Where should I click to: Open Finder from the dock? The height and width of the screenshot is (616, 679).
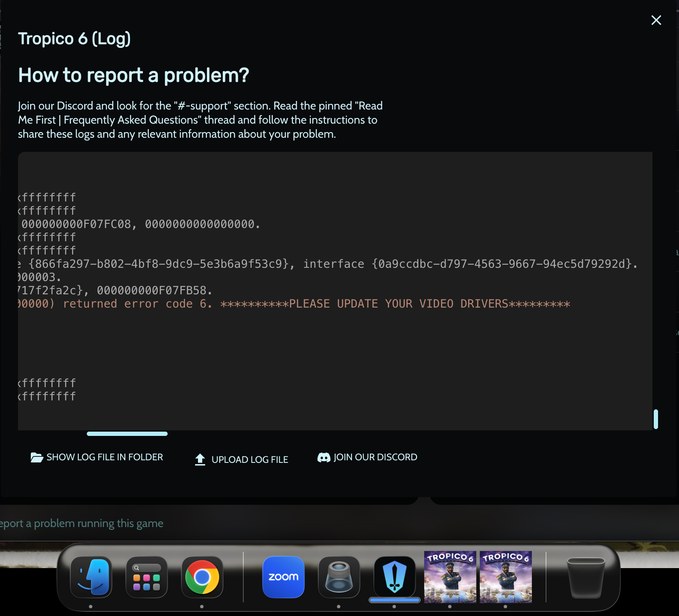click(x=91, y=577)
